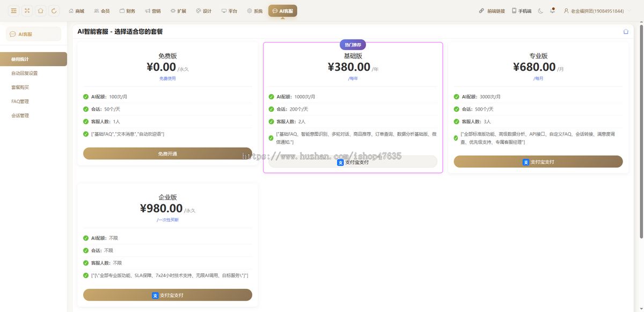This screenshot has width=644, height=312.
Task: Click the 热门推荐 badge
Action: 353,45
